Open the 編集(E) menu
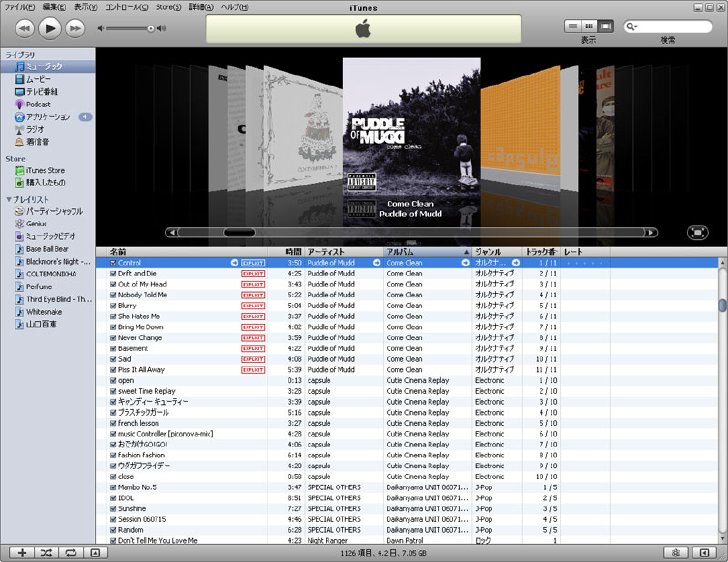This screenshot has width=728, height=562. [x=54, y=7]
